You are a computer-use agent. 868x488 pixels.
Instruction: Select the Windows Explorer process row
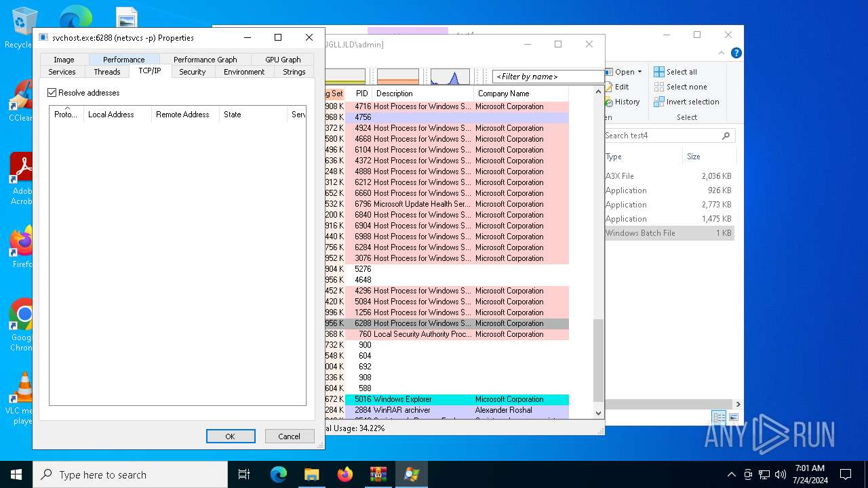(x=446, y=399)
